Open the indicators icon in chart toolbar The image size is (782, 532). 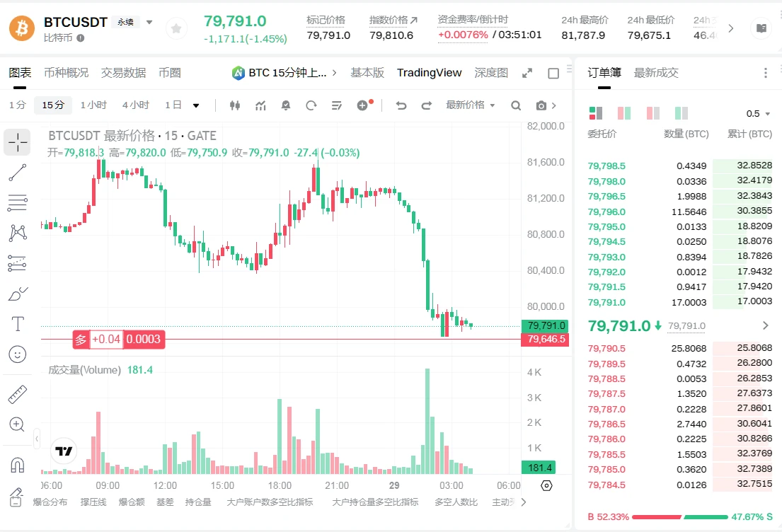(x=260, y=105)
